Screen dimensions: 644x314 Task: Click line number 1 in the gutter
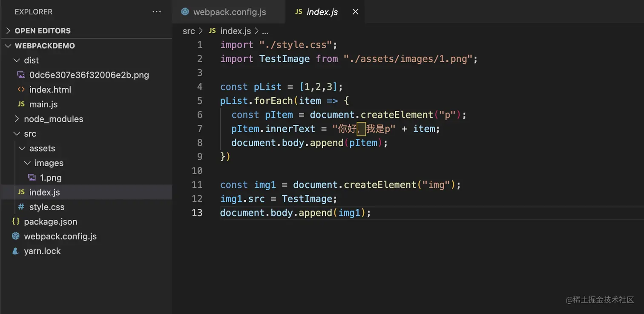[x=200, y=45]
